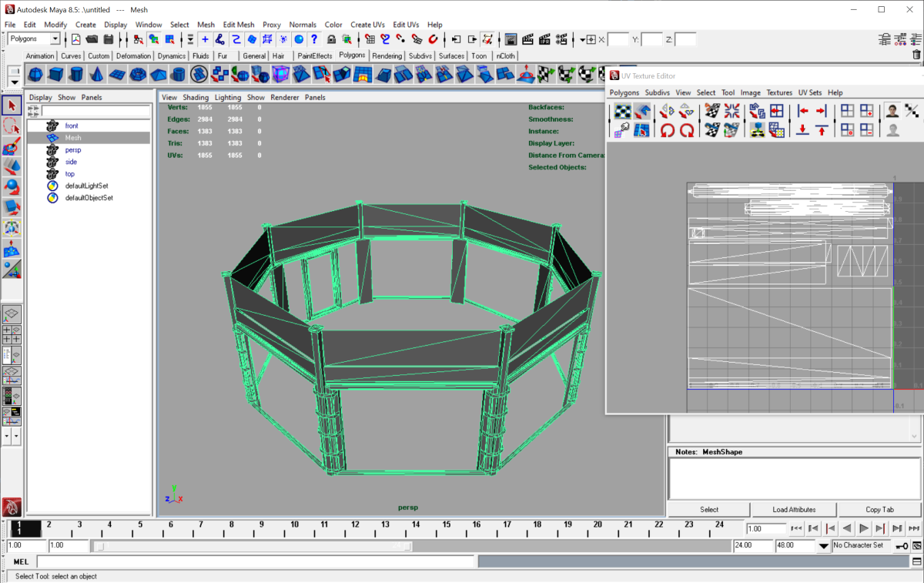Switch to the Rendering shelf tab
Image resolution: width=924 pixels, height=583 pixels.
(387, 55)
